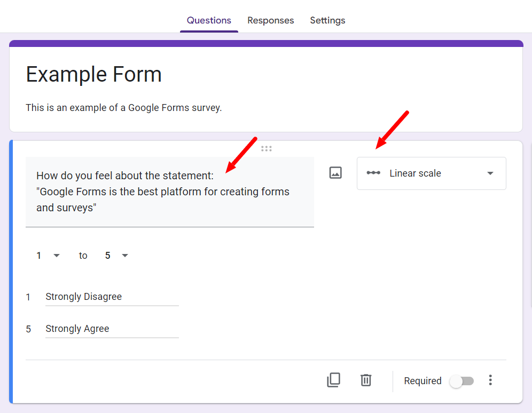
Task: Toggle the Required switch
Action: click(462, 381)
